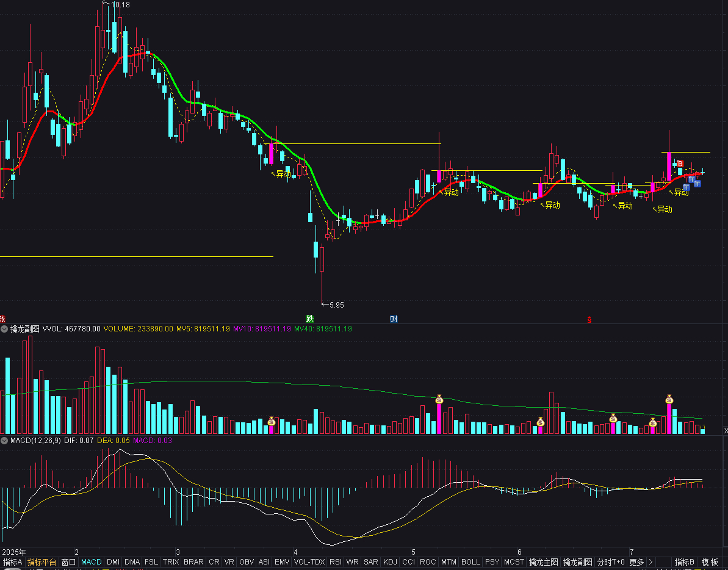Switch to the 指标A tab
Screen dimensions: 728x570
[x=13, y=561]
